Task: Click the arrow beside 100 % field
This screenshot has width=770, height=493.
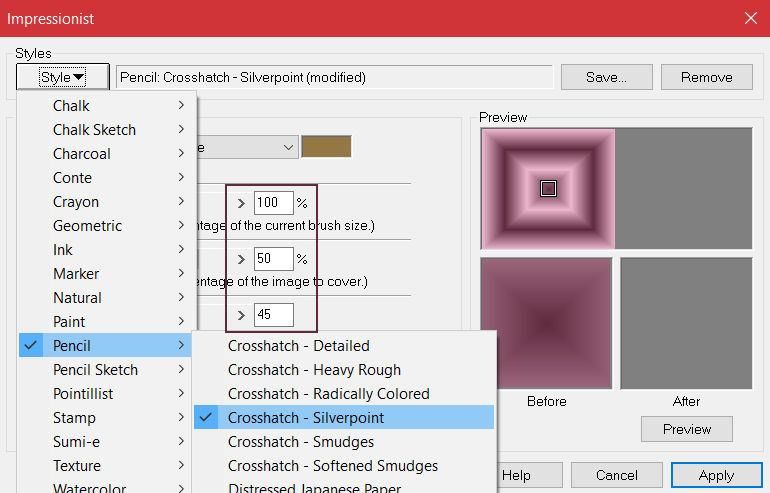Action: tap(241, 203)
